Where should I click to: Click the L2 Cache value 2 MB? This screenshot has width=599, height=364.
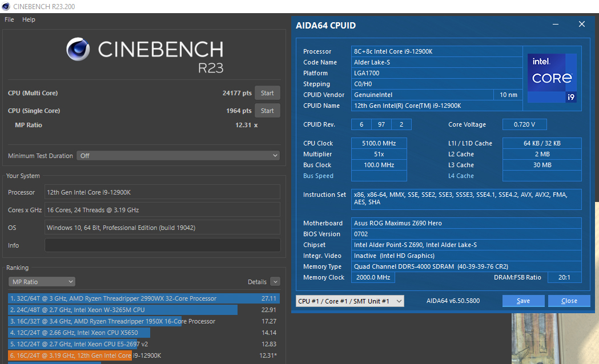point(542,154)
